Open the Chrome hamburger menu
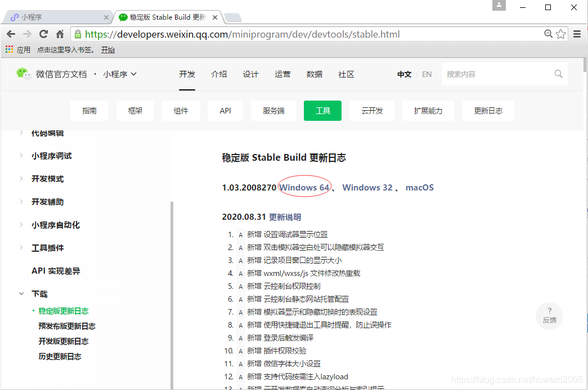 [x=577, y=34]
